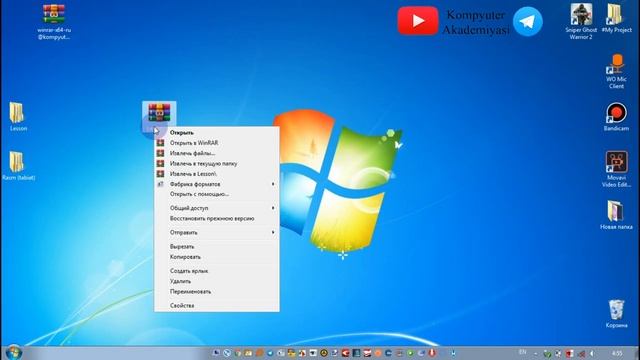Click the highlighted RAR archive desktop icon
640x360 pixels.
click(159, 112)
